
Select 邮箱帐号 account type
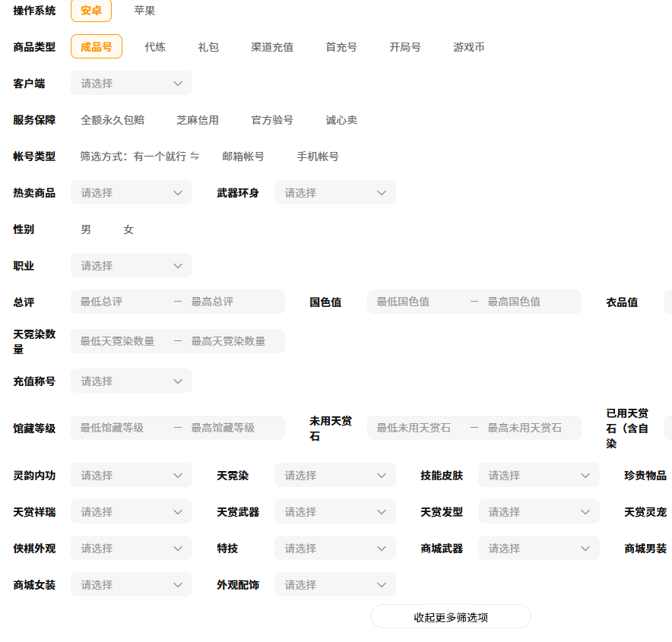[x=243, y=157]
